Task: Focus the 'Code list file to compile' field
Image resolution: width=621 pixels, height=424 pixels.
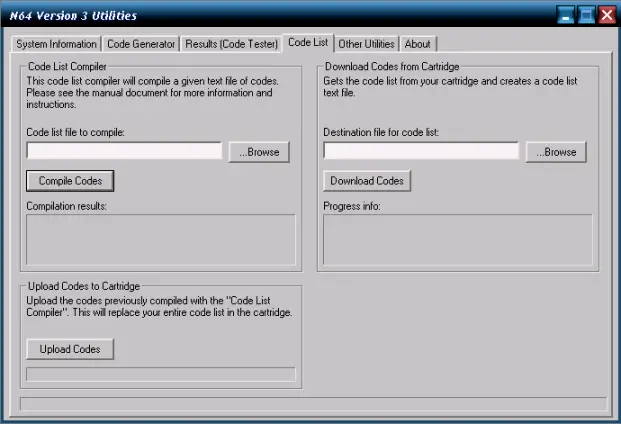Action: [124, 151]
